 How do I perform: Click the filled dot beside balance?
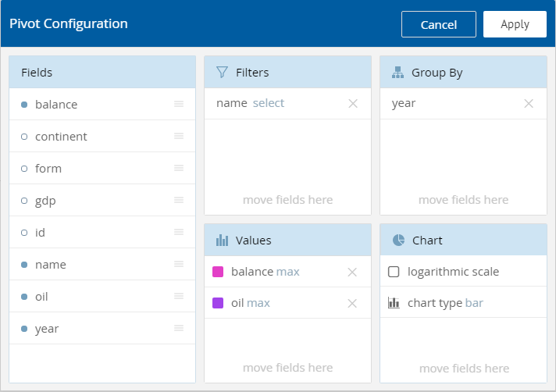tap(24, 105)
